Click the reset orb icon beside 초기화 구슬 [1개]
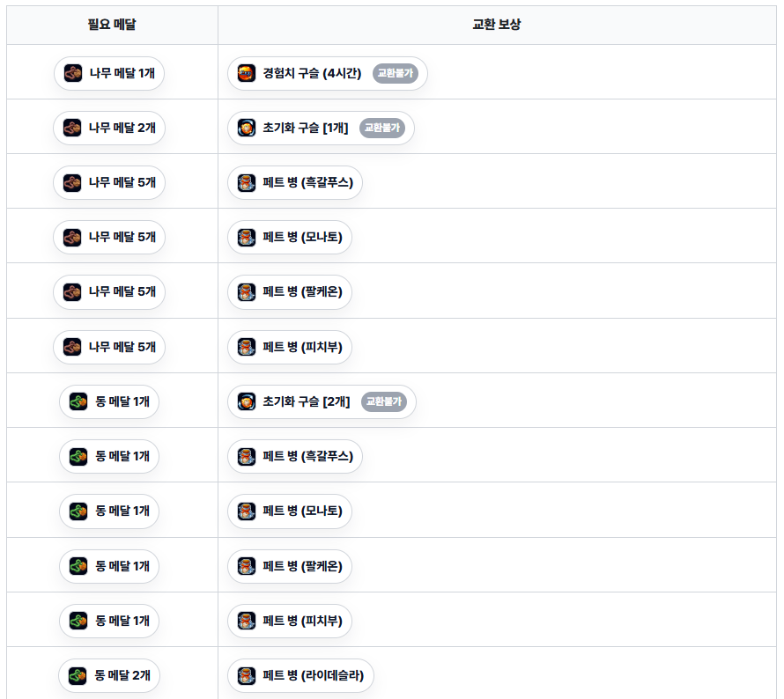Viewport: 784px width, 699px height. tap(247, 128)
